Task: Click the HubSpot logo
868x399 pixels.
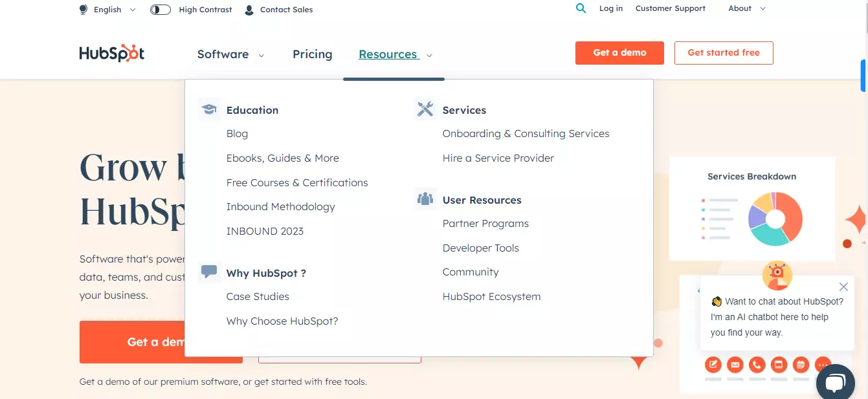Action: coord(112,53)
